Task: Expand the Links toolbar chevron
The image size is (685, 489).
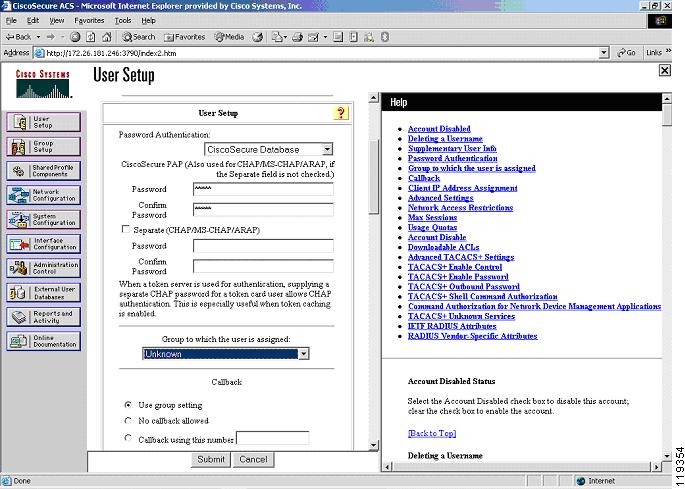Action: coord(668,52)
